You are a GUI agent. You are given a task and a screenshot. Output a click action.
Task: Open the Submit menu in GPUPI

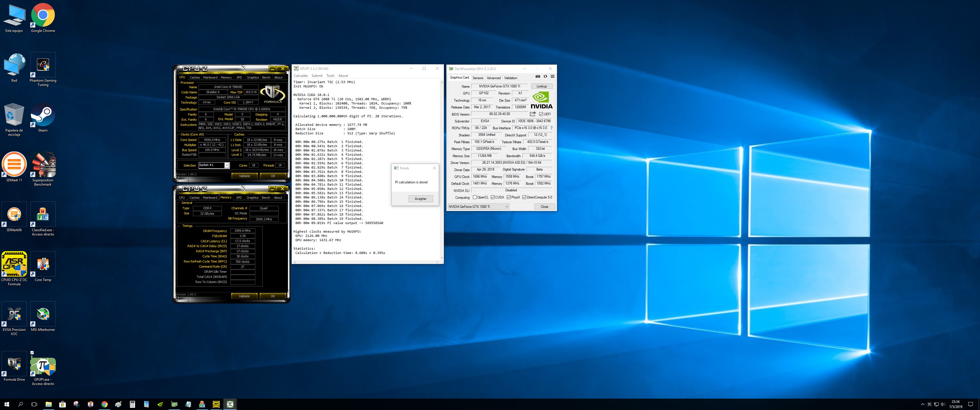[317, 76]
